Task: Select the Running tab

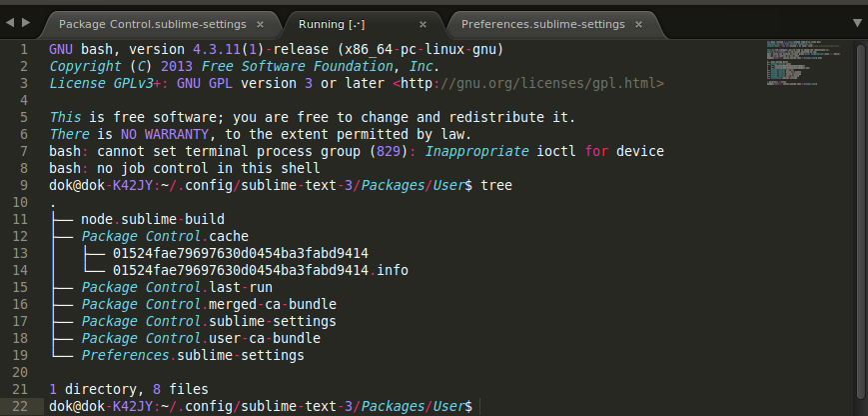Action: [x=332, y=24]
